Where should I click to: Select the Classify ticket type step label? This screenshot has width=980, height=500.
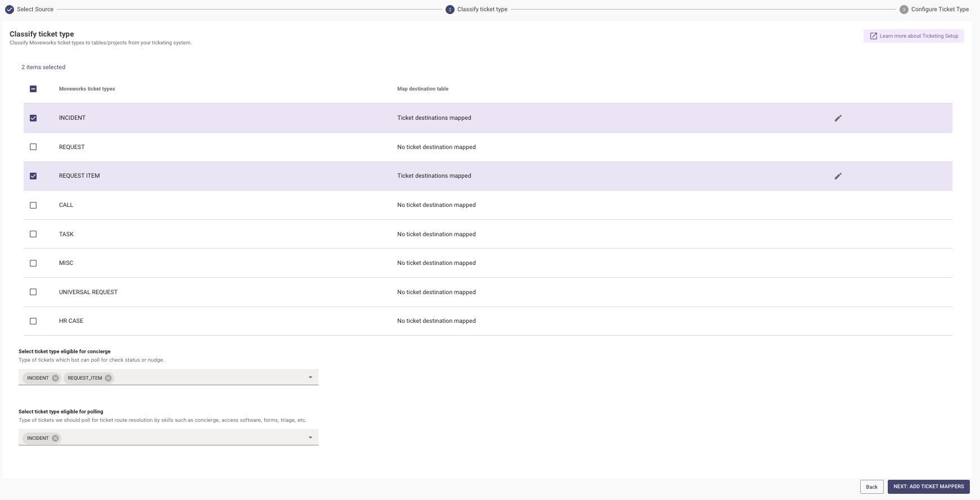point(482,10)
